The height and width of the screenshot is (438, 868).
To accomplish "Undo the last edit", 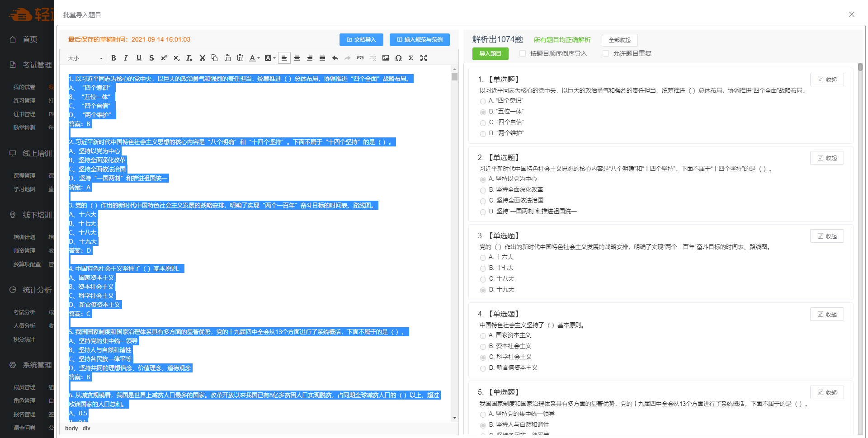I will pos(335,58).
